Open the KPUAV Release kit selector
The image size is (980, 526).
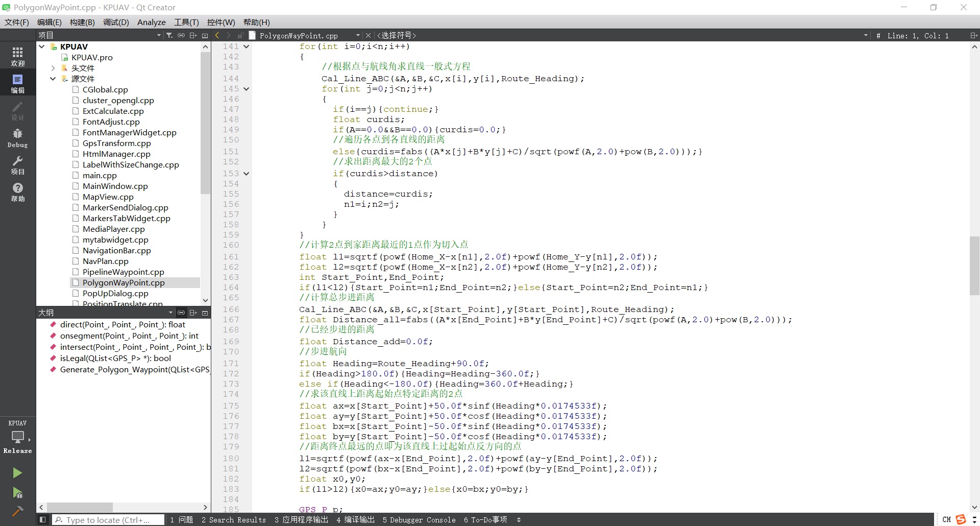click(17, 437)
